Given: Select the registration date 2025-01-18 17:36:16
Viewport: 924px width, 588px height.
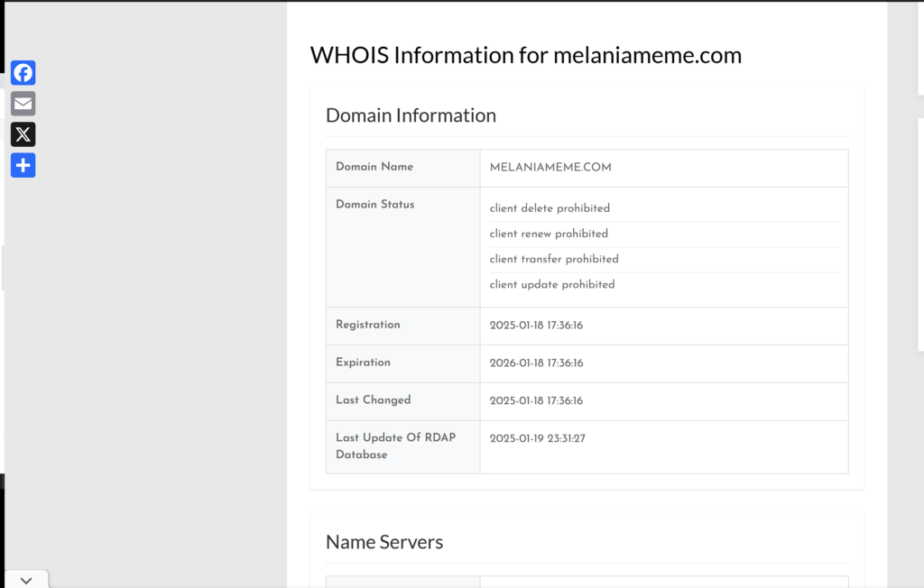Looking at the screenshot, I should [x=536, y=326].
